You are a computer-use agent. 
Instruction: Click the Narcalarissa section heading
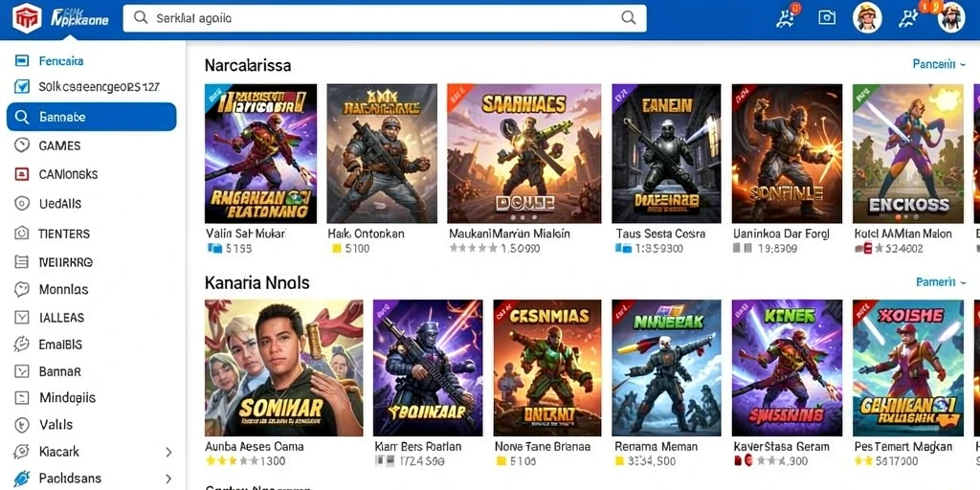click(248, 65)
